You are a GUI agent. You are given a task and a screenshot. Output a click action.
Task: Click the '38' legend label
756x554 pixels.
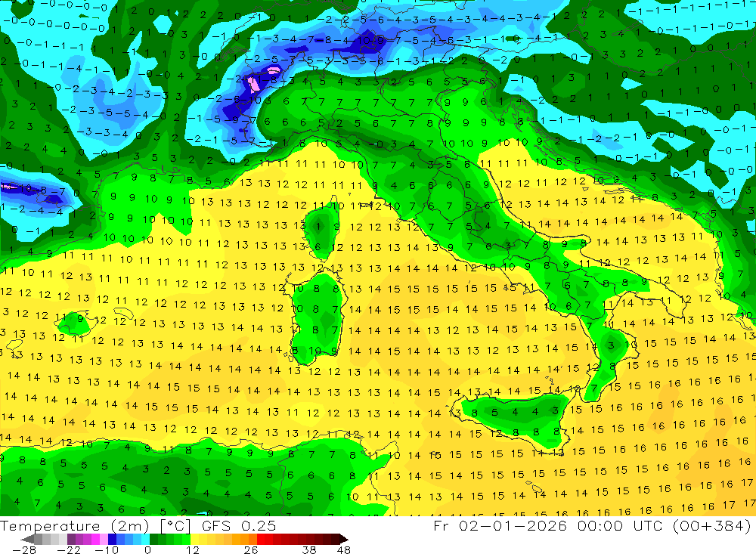[x=309, y=550]
